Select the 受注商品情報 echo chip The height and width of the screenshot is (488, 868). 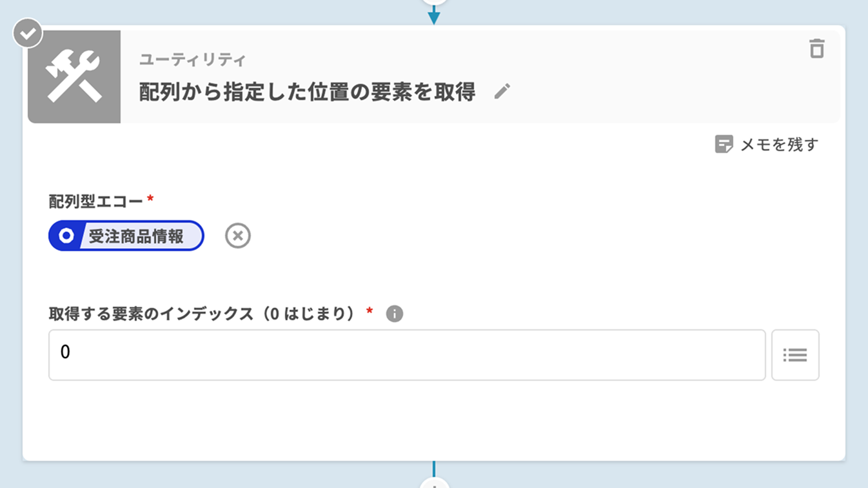(135, 236)
